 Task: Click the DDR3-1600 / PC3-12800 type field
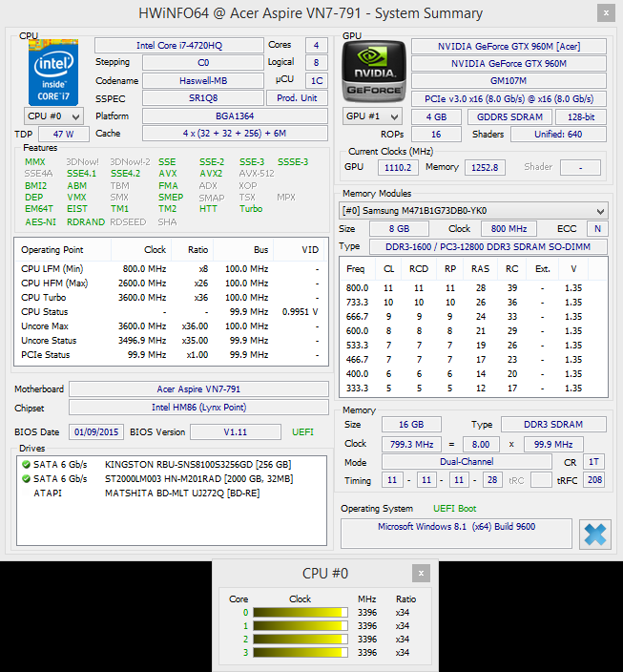click(x=488, y=247)
